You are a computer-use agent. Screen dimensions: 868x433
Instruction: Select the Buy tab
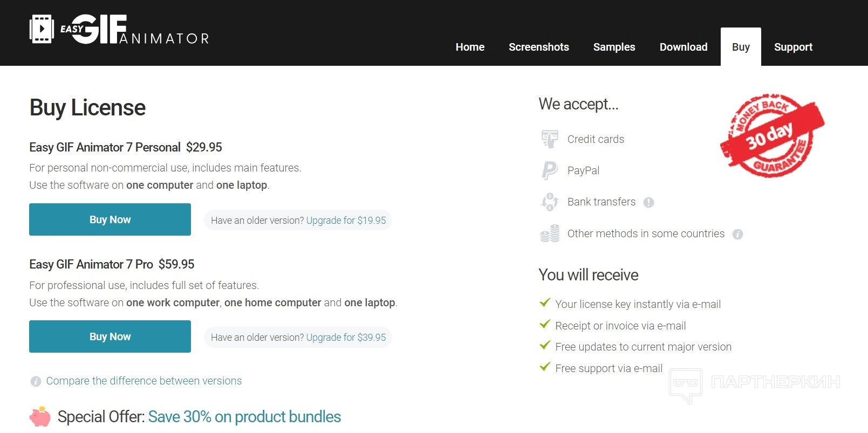741,47
